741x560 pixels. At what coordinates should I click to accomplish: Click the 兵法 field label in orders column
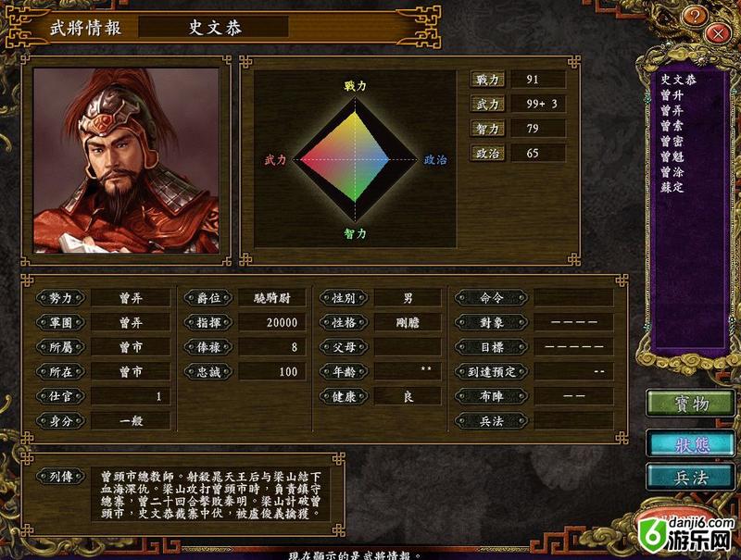492,421
